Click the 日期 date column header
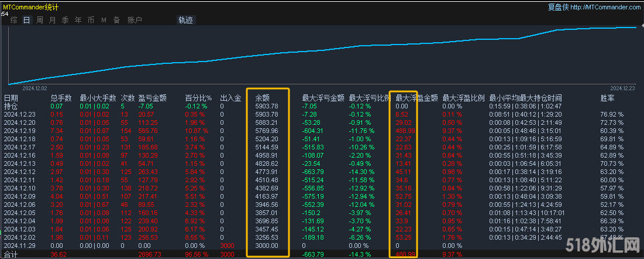 pos(11,98)
